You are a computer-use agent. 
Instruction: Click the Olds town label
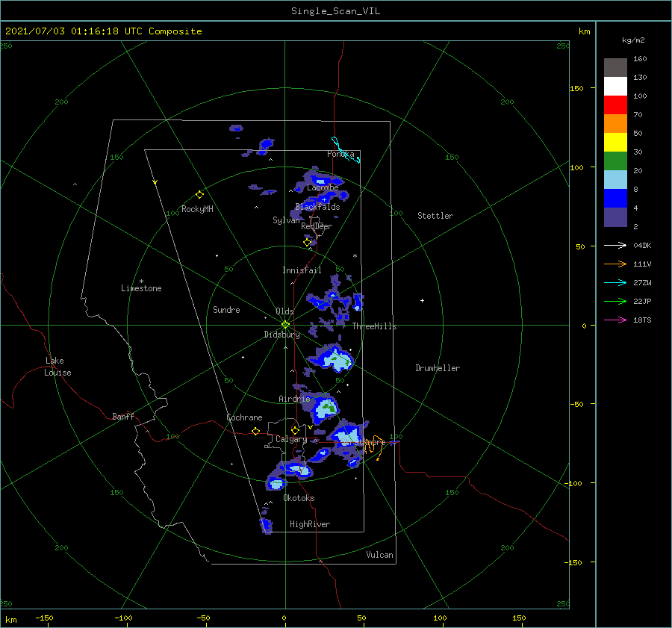click(x=284, y=311)
